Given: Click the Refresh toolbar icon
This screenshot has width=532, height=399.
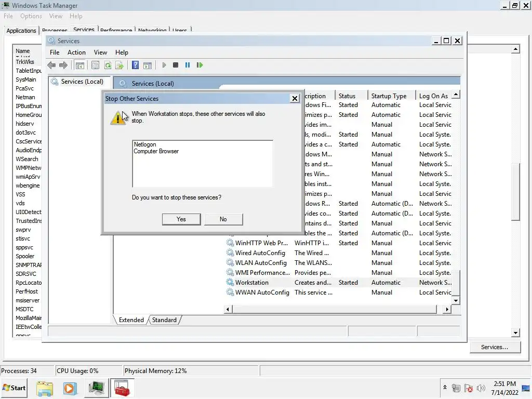Looking at the screenshot, I should click(x=108, y=65).
